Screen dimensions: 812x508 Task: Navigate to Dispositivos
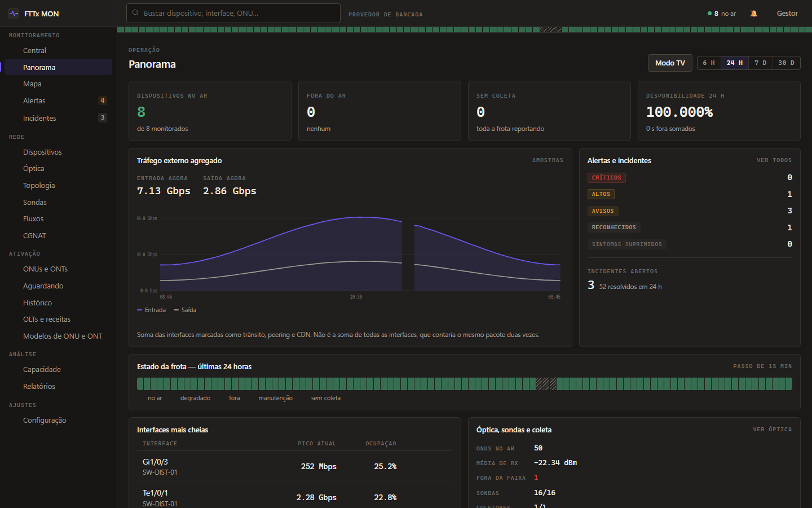pos(58,152)
